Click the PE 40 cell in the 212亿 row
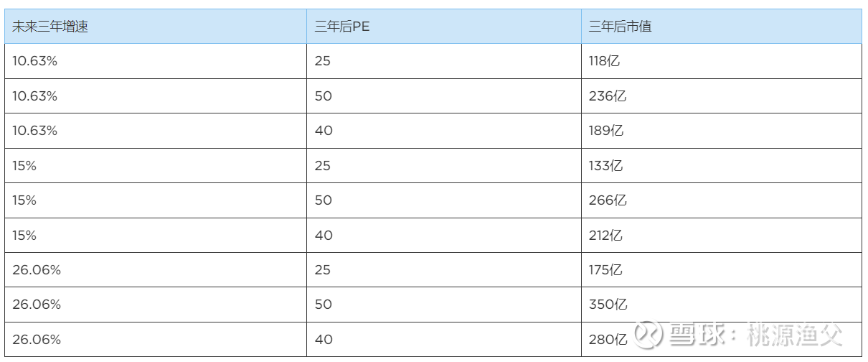Viewport: 868px width, 362px height. pyautogui.click(x=323, y=235)
